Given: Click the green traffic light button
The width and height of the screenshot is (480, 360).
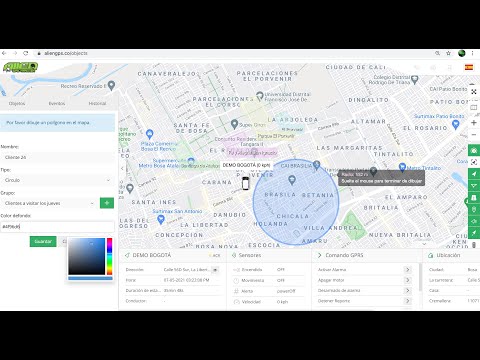Looking at the screenshot, I should tap(474, 209).
